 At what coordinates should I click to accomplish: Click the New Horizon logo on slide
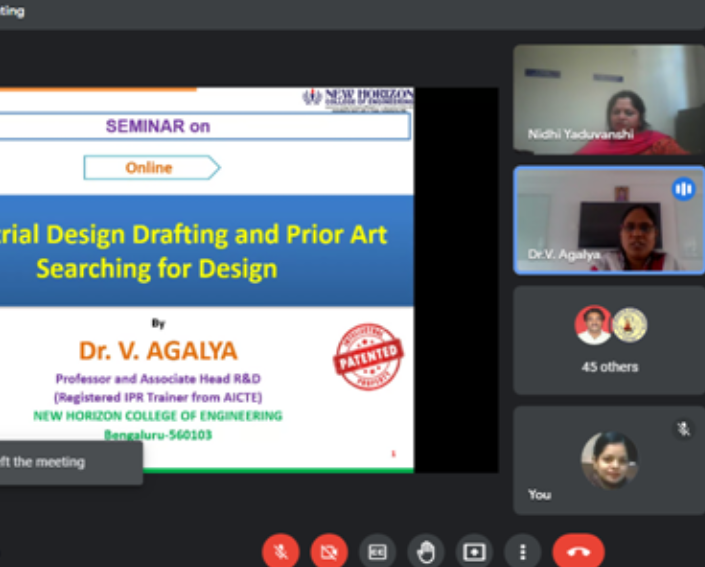(x=358, y=98)
